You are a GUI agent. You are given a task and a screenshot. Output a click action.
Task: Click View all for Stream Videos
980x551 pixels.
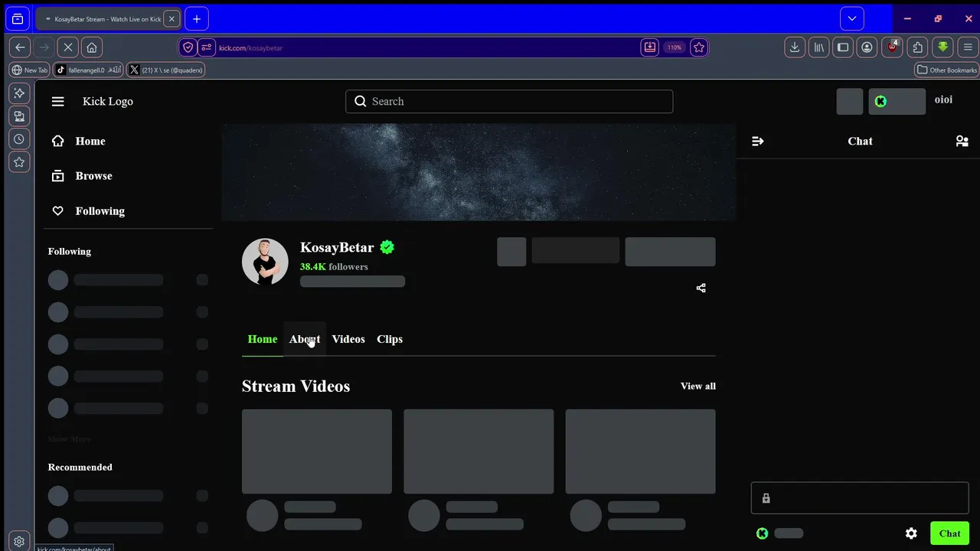tap(698, 386)
